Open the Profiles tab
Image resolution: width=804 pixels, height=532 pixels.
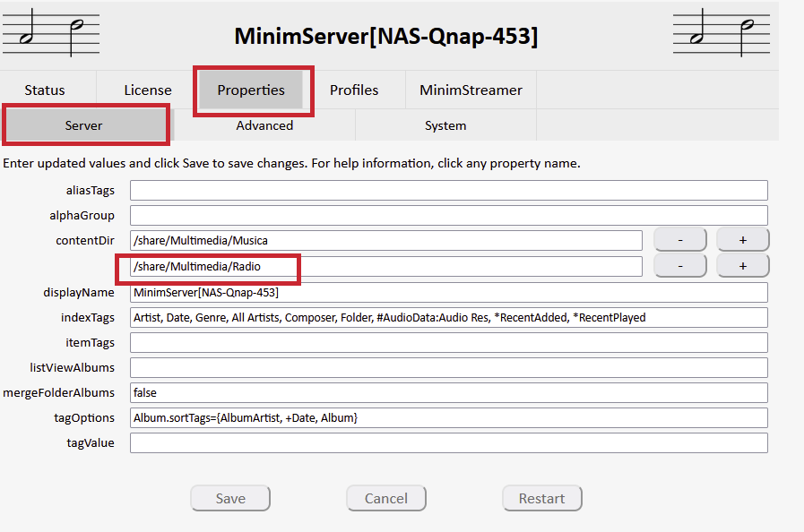click(x=354, y=90)
